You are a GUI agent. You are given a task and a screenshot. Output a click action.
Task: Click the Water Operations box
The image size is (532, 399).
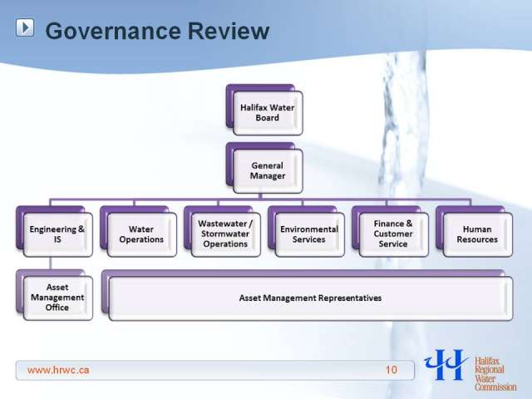141,234
